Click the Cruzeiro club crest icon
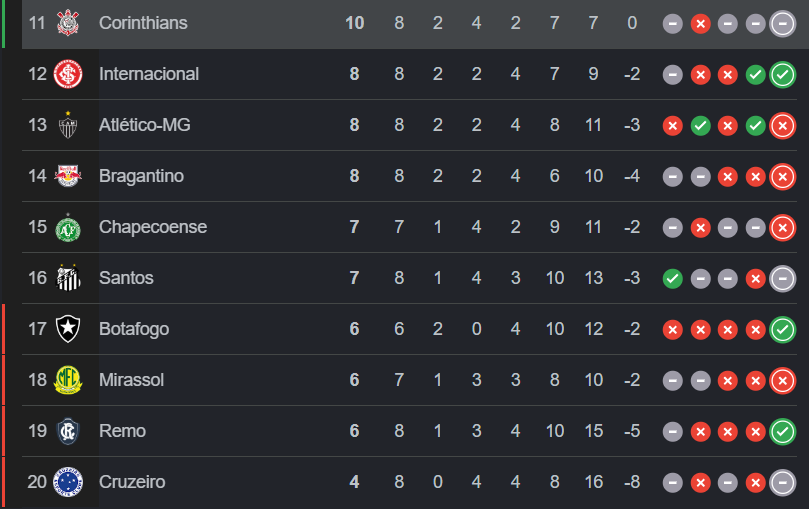 pyautogui.click(x=68, y=482)
